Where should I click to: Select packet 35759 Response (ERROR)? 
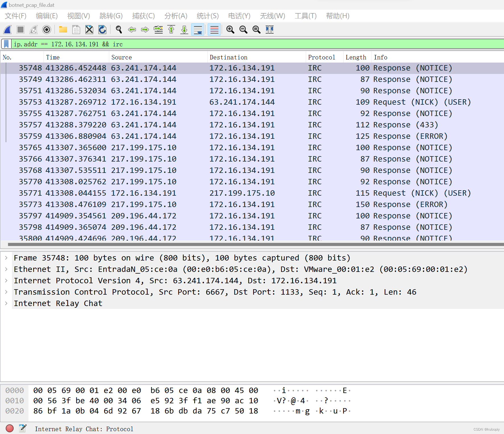(x=252, y=136)
